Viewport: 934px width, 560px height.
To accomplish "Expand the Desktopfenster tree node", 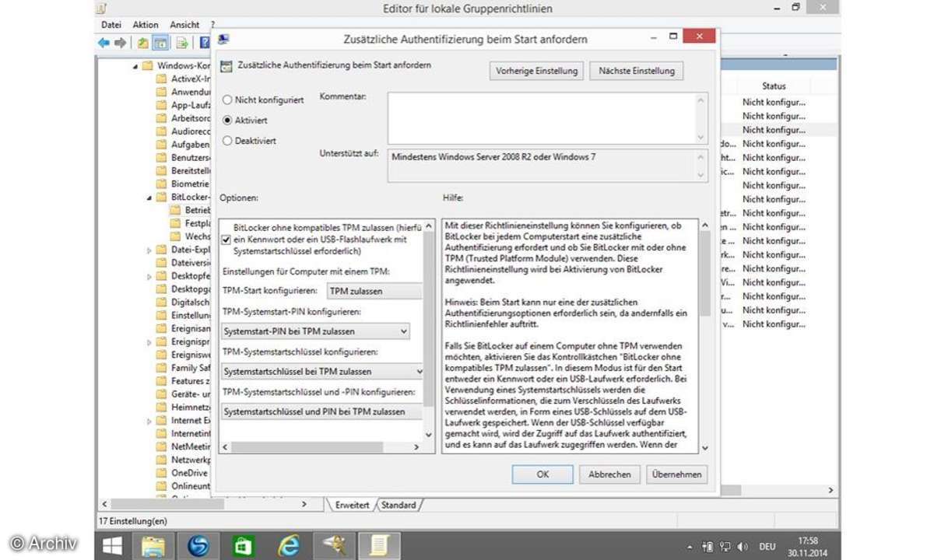I will coord(149,276).
